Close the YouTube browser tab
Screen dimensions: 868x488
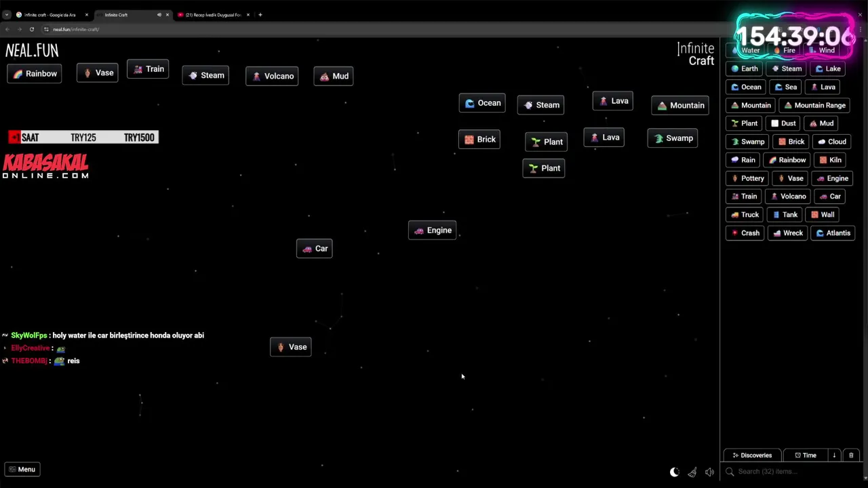(248, 15)
